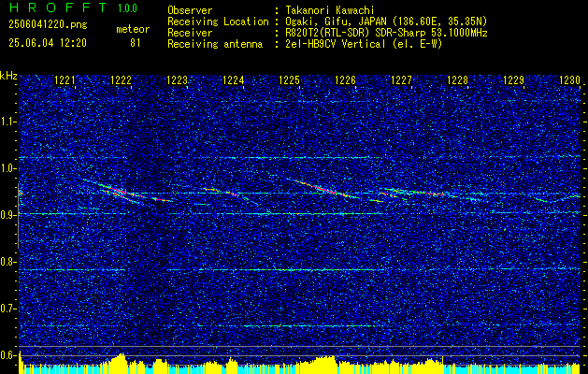Screen dimensions: 588x374
Task: Click the kHz axis unit label
Action: click(x=8, y=76)
